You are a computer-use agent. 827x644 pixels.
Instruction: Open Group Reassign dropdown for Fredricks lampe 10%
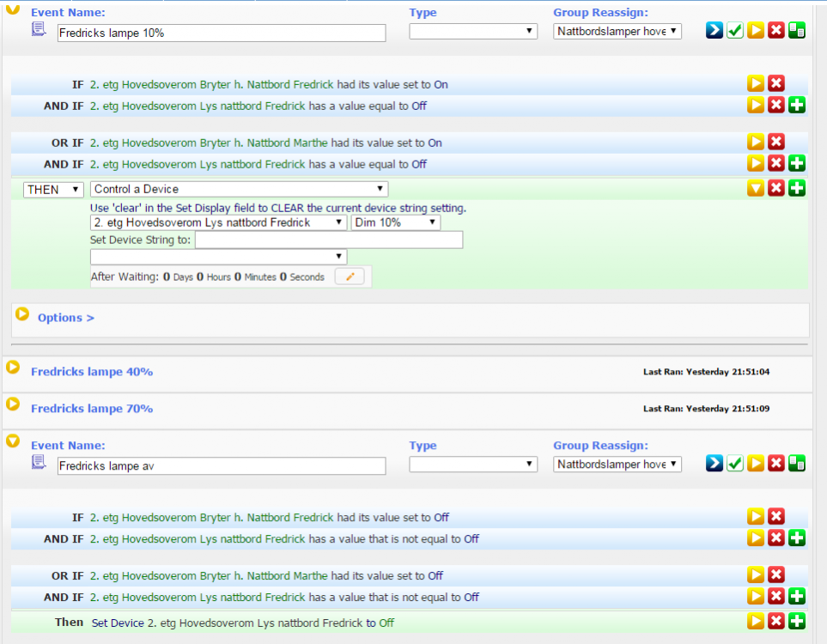tap(617, 32)
